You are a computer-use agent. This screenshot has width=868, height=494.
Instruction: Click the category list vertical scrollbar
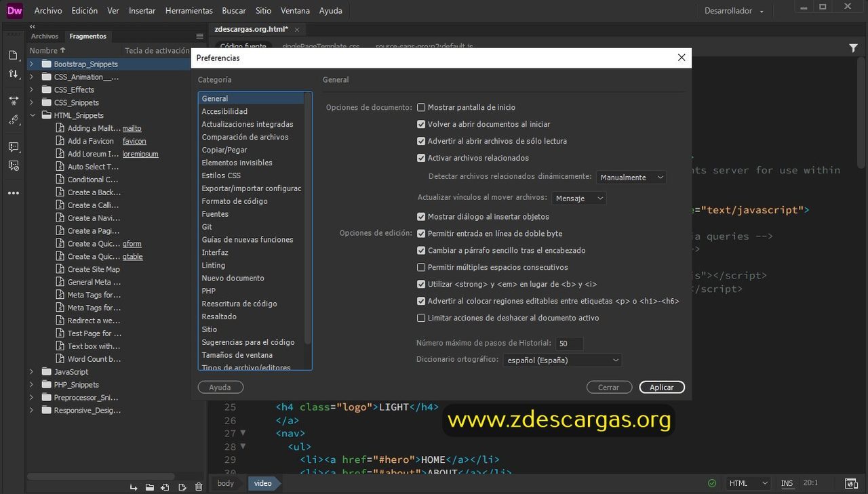click(308, 218)
